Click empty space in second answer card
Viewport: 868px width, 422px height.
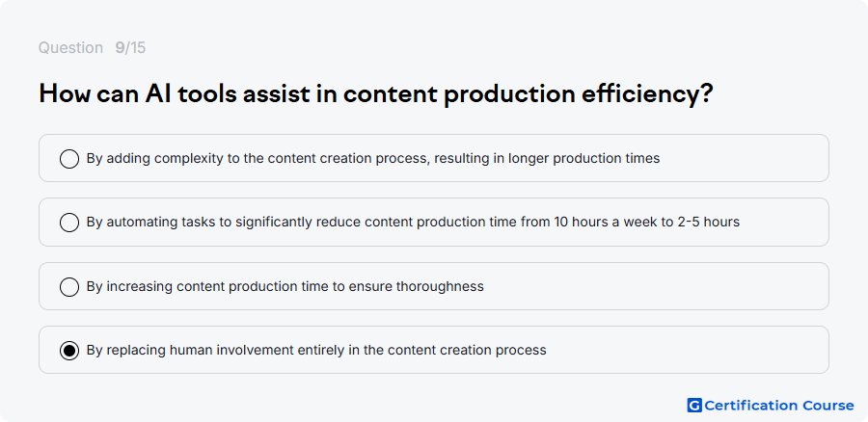786,223
